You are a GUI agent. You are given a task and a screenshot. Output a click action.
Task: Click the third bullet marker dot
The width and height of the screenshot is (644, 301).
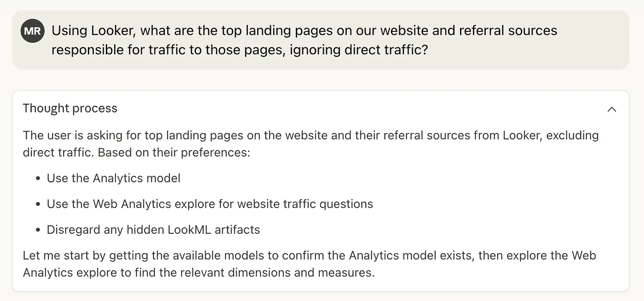[38, 230]
